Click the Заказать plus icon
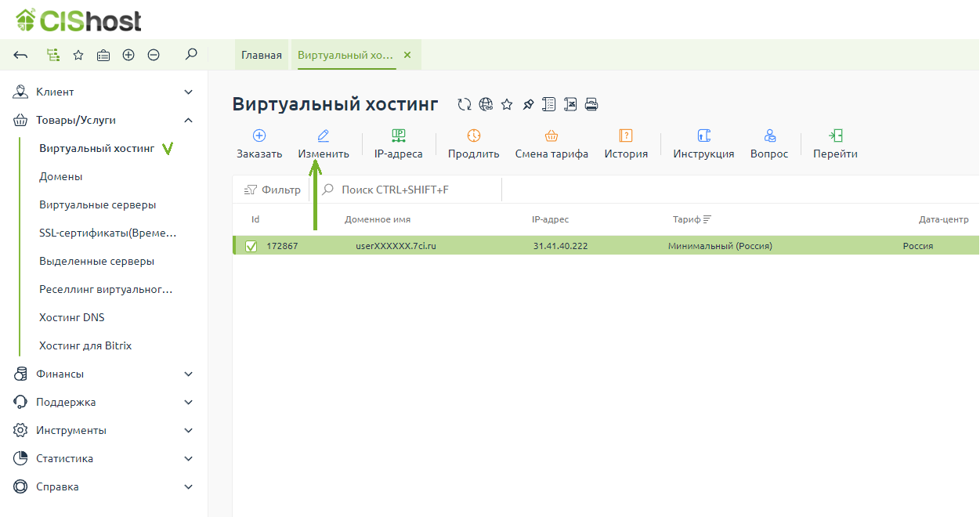The width and height of the screenshot is (980, 517). point(259,136)
